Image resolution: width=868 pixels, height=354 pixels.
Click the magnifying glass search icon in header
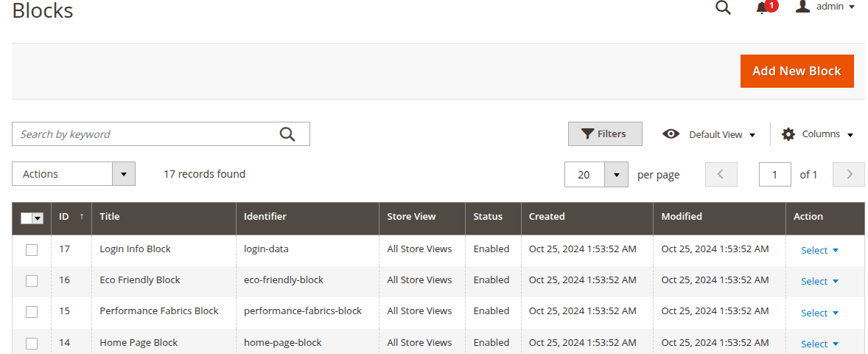[x=723, y=8]
